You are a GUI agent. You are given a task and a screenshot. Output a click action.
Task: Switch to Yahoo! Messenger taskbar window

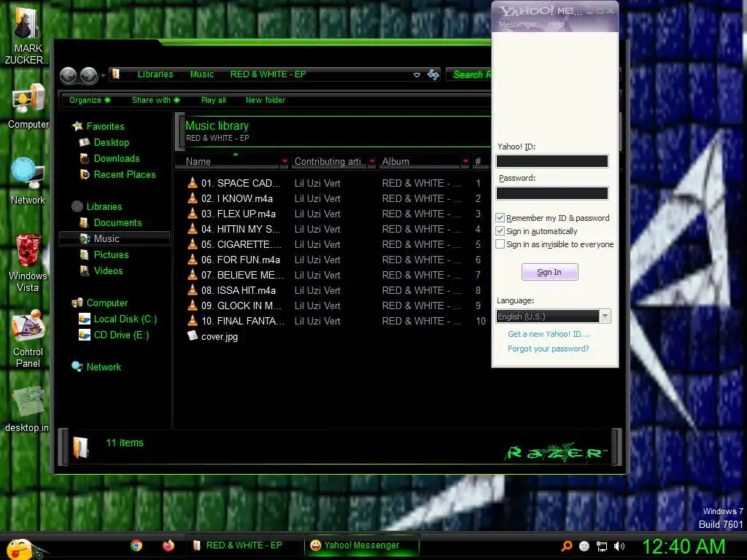click(x=362, y=545)
